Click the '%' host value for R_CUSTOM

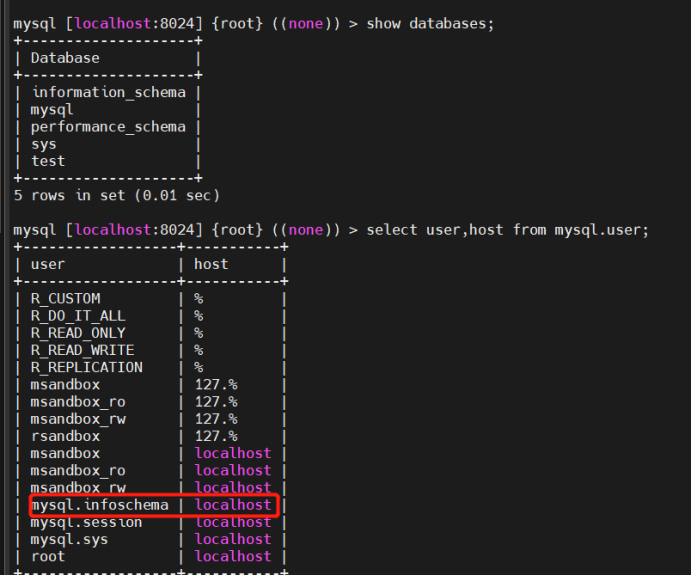199,299
